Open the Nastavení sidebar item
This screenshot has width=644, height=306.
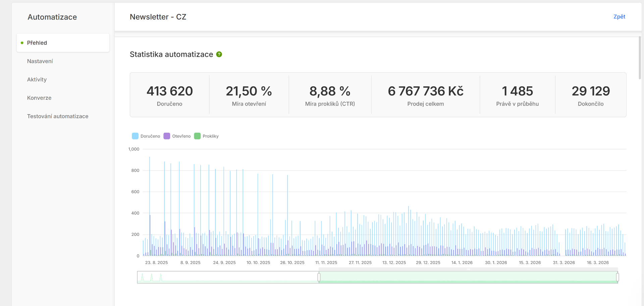click(40, 61)
